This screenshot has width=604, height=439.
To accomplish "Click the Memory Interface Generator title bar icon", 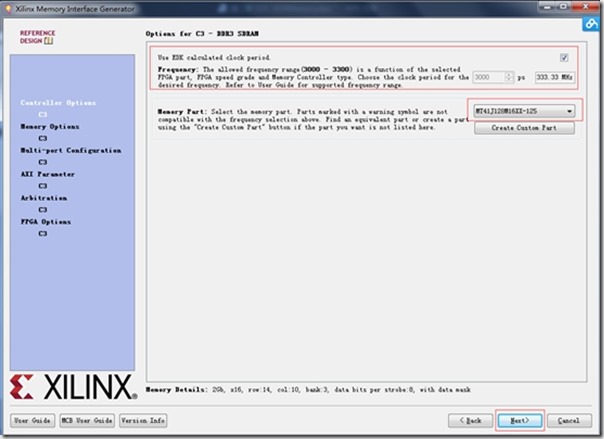I will (x=8, y=8).
